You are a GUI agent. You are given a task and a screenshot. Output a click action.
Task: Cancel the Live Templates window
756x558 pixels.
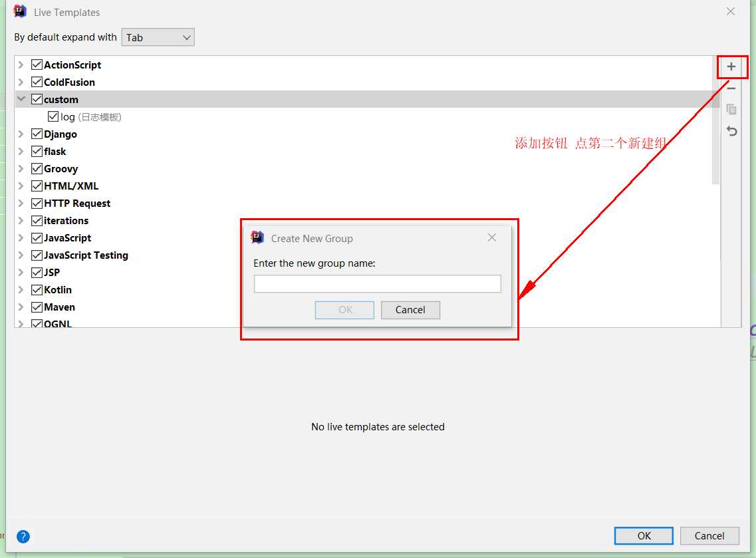tap(709, 536)
